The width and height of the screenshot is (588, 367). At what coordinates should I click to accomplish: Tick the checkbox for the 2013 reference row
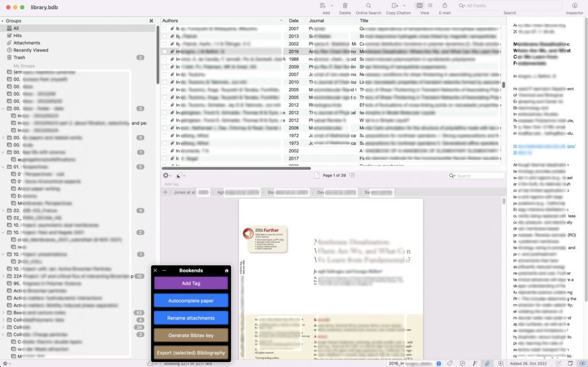(x=164, y=36)
